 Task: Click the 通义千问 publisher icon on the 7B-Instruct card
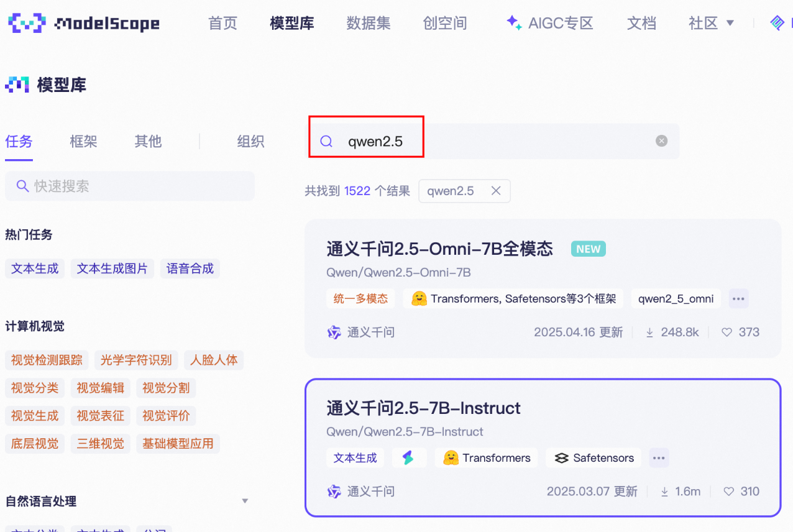coord(334,492)
